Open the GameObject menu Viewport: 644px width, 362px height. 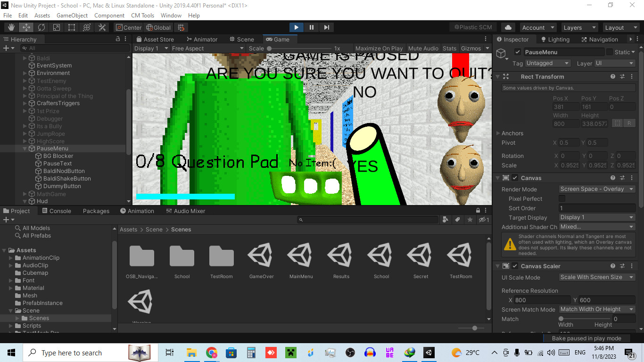point(72,15)
